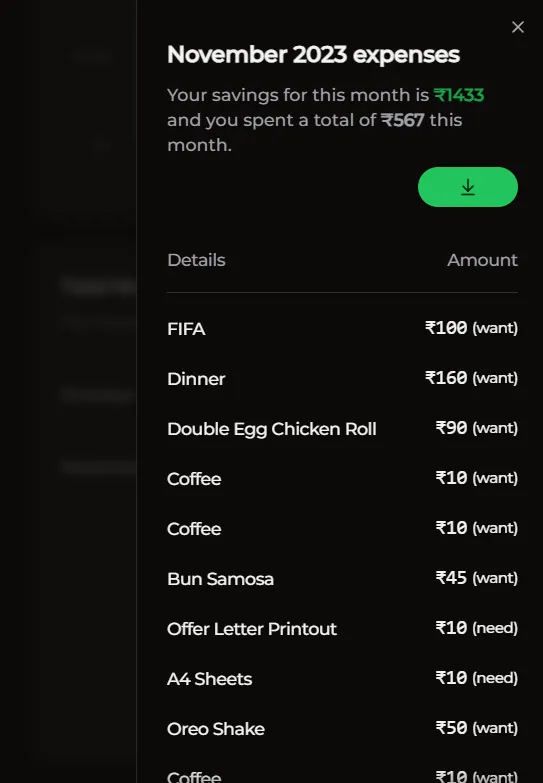543x783 pixels.
Task: Close the November 2023 expenses panel
Action: tap(518, 27)
